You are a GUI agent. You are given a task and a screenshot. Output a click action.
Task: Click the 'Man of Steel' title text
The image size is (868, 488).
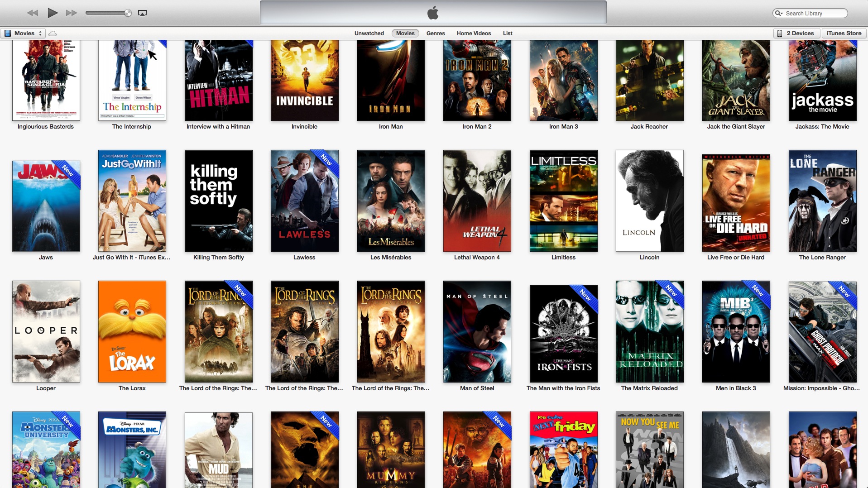coord(477,388)
